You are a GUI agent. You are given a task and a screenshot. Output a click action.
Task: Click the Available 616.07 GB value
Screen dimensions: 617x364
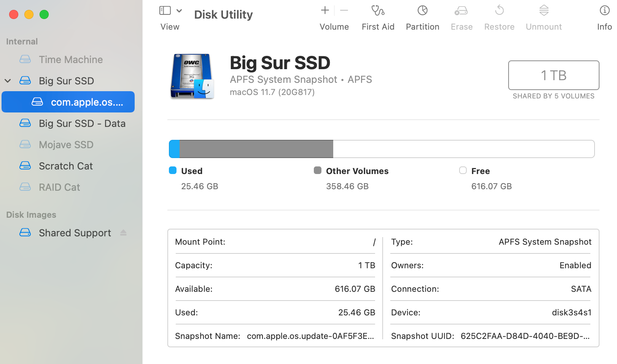coord(355,289)
